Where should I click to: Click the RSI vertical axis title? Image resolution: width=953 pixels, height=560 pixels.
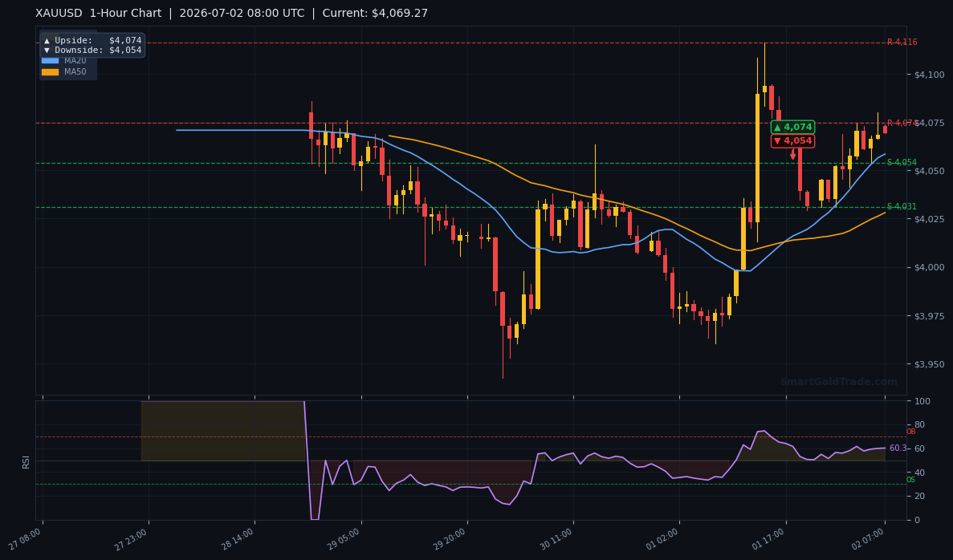(26, 461)
